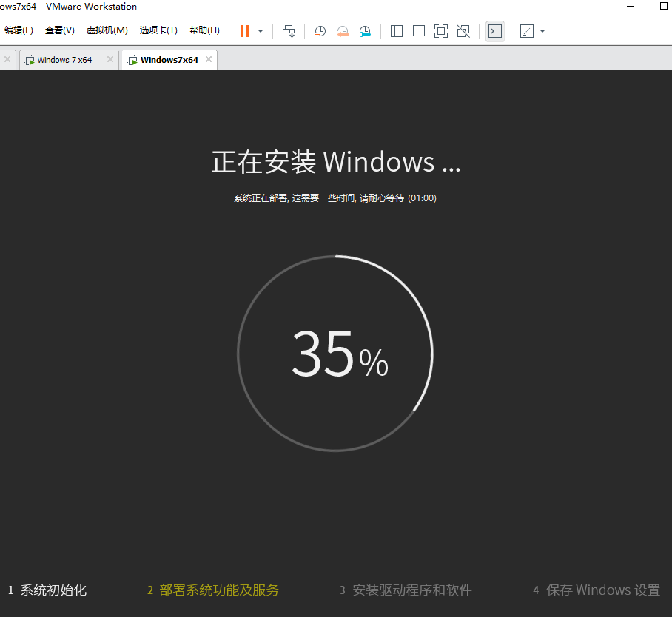Switch to Unity mode icon
Image resolution: width=672 pixels, height=617 pixels.
click(x=463, y=31)
